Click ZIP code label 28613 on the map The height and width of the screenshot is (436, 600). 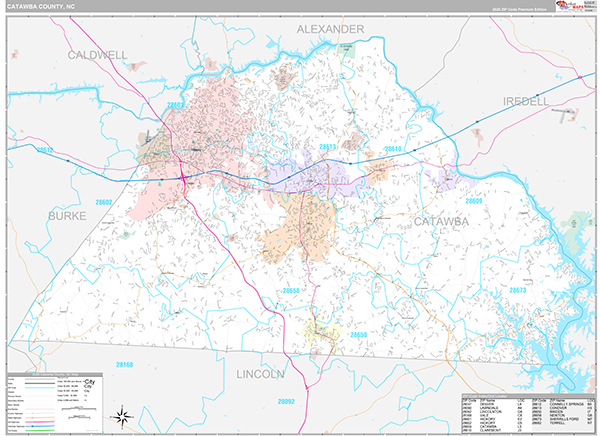(x=328, y=146)
